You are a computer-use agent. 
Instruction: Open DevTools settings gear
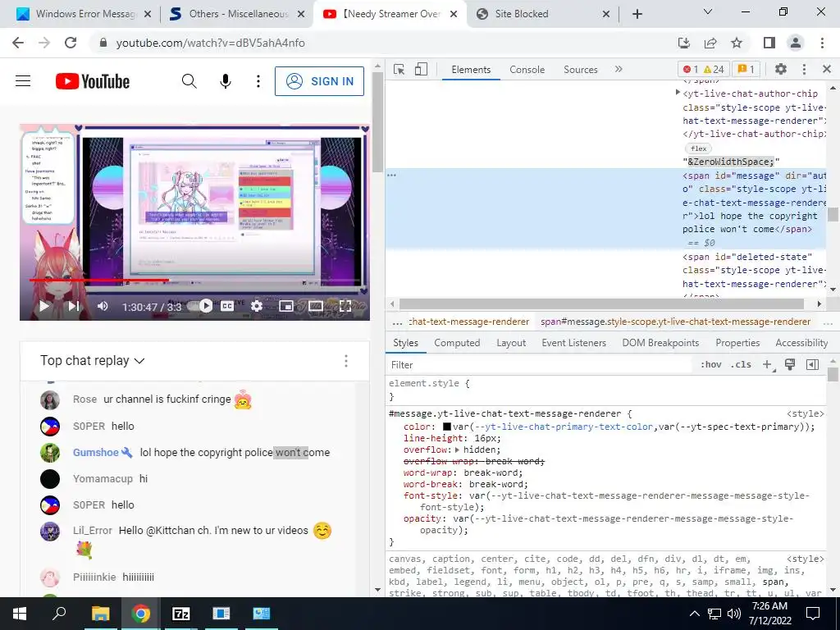pyautogui.click(x=781, y=69)
